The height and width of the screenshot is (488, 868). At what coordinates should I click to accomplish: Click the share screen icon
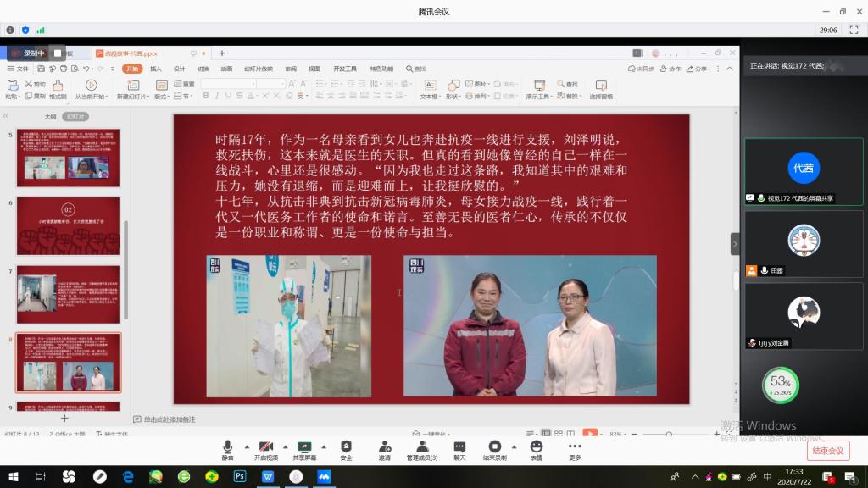pyautogui.click(x=304, y=447)
